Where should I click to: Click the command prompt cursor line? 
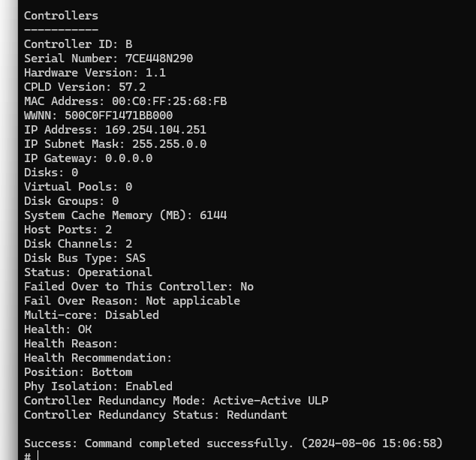tap(32, 455)
